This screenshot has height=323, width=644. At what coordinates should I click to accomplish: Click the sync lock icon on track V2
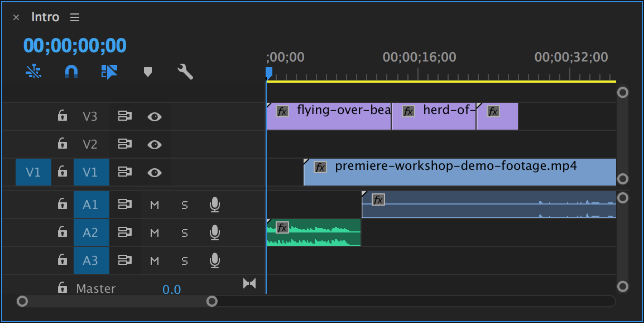point(126,144)
